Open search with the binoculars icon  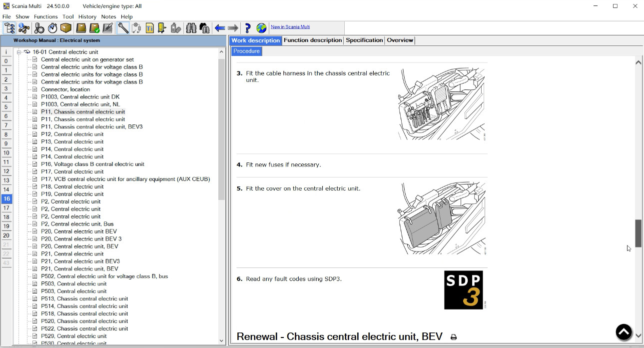pos(191,28)
